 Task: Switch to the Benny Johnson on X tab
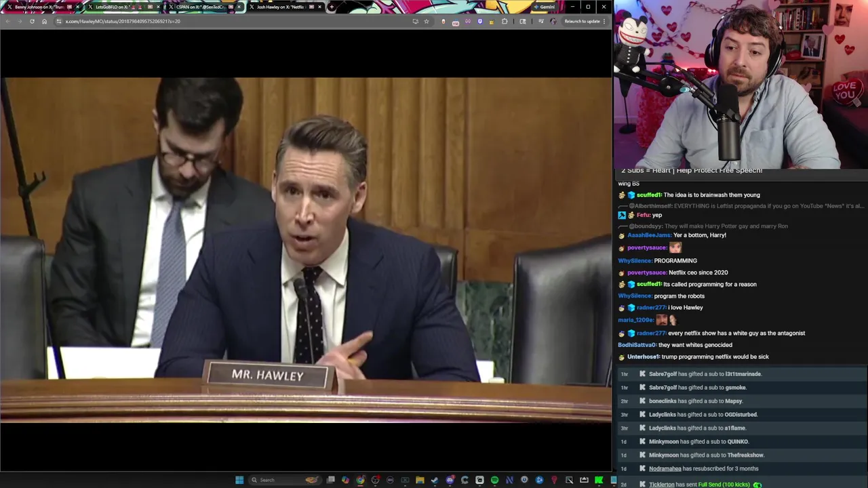click(x=41, y=7)
